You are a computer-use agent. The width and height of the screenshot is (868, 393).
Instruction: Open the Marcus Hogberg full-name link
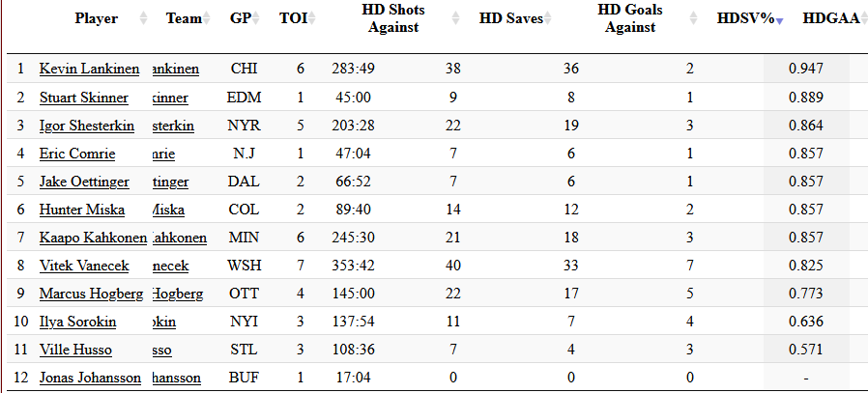(91, 294)
